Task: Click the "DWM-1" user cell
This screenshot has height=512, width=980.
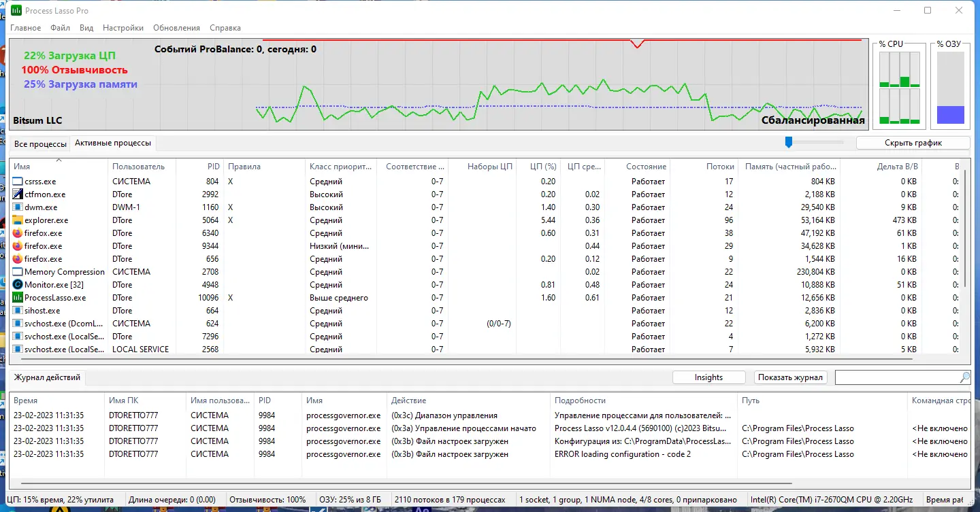Action: [x=126, y=207]
